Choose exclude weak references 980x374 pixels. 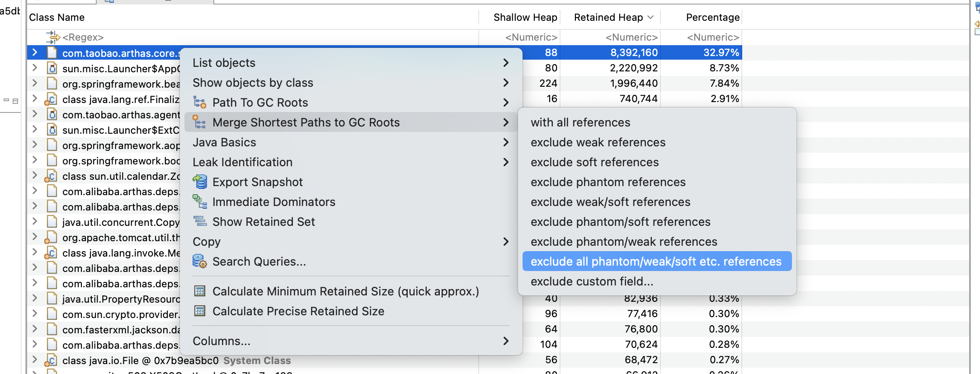[657, 142]
